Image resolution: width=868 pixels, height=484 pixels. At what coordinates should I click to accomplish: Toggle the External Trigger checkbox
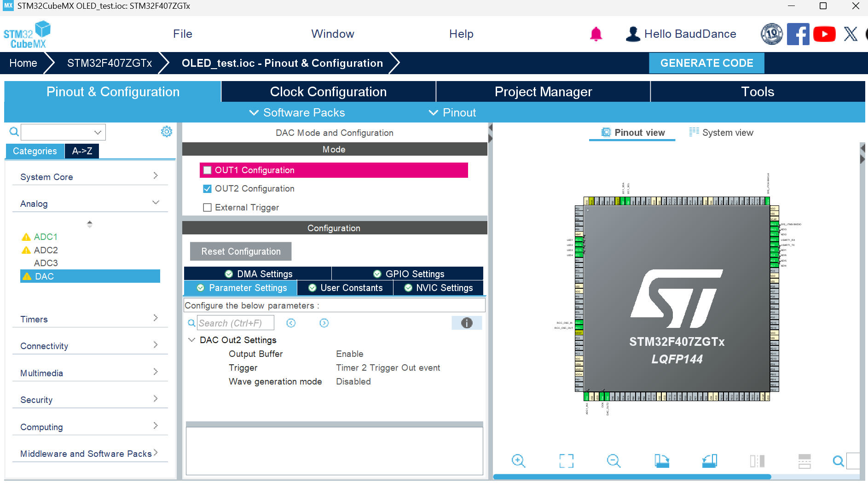[208, 208]
